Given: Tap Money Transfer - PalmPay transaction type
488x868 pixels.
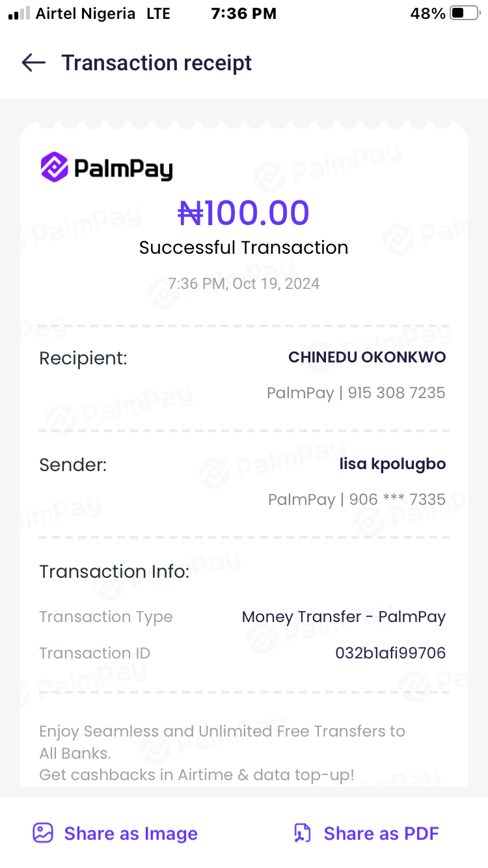Looking at the screenshot, I should [x=344, y=617].
